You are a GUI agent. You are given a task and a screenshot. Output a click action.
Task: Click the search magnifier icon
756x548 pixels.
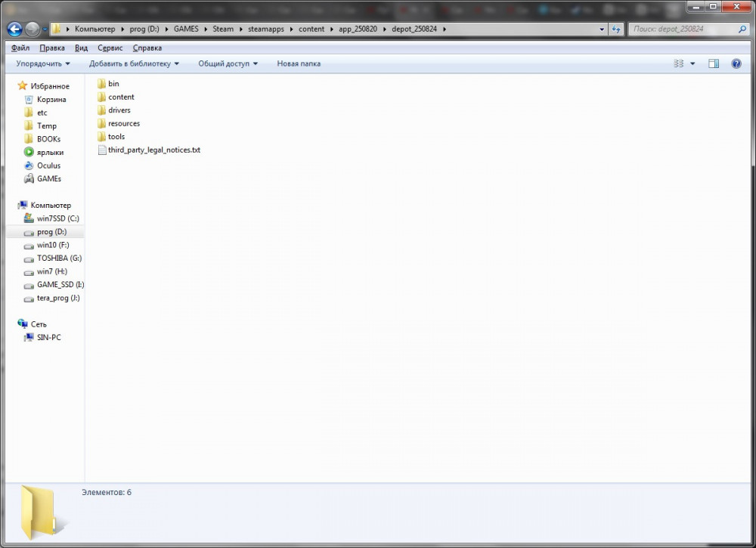coord(742,29)
